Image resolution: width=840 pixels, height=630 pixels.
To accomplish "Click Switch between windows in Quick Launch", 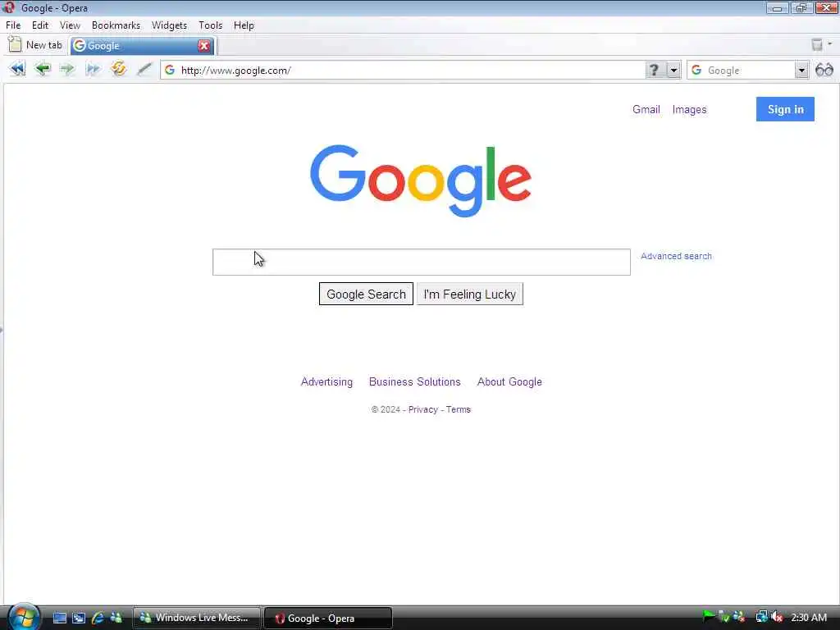I will click(79, 618).
